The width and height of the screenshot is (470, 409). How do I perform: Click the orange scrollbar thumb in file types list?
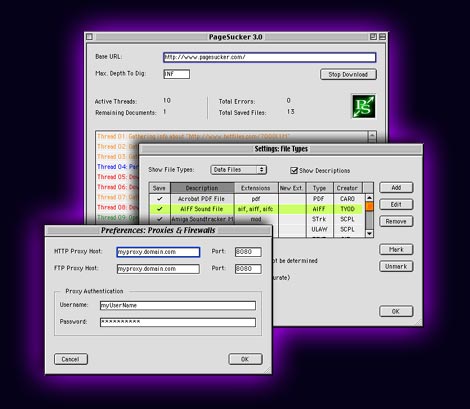click(x=369, y=207)
